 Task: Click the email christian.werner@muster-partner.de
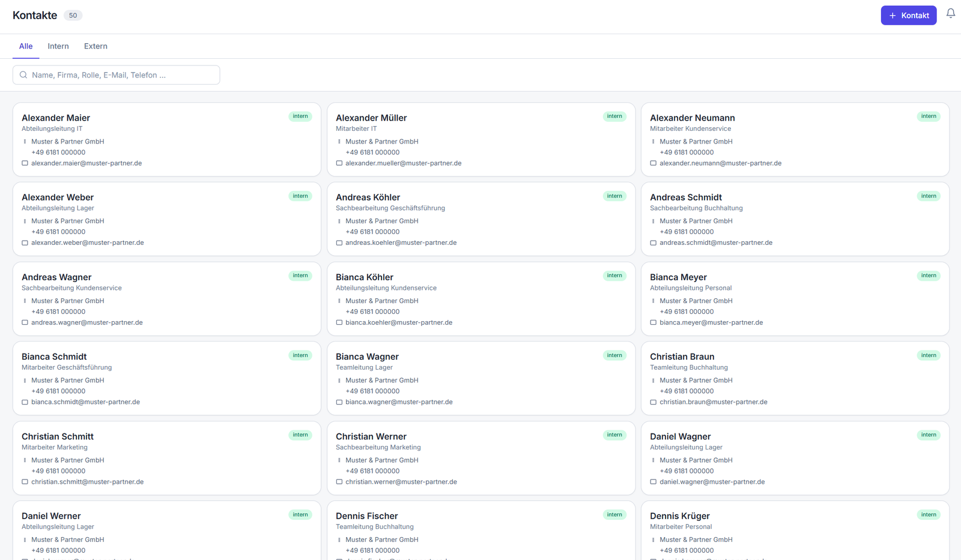pyautogui.click(x=401, y=482)
